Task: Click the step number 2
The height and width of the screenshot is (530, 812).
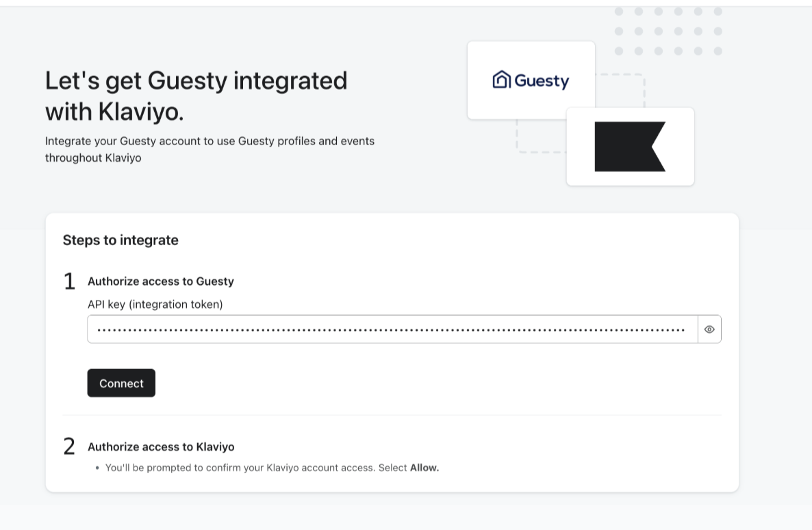Action: coord(69,447)
